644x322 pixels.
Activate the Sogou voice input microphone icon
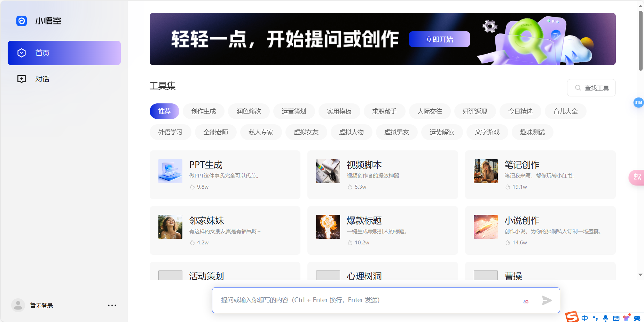(x=605, y=318)
